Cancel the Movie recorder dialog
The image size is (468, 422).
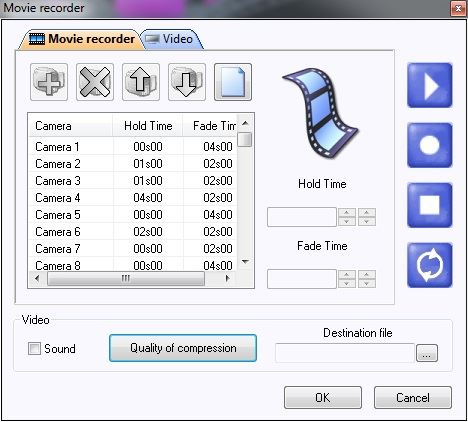point(413,398)
